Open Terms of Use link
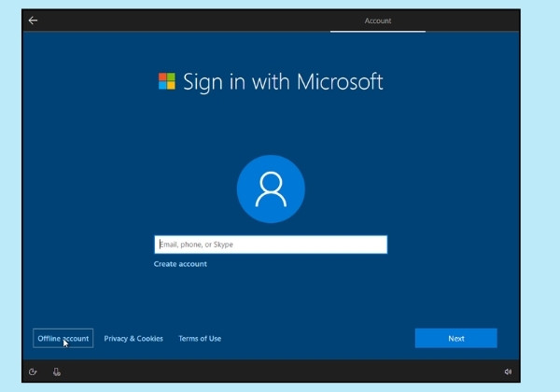Screen dimensions: 560x392 coord(200,339)
